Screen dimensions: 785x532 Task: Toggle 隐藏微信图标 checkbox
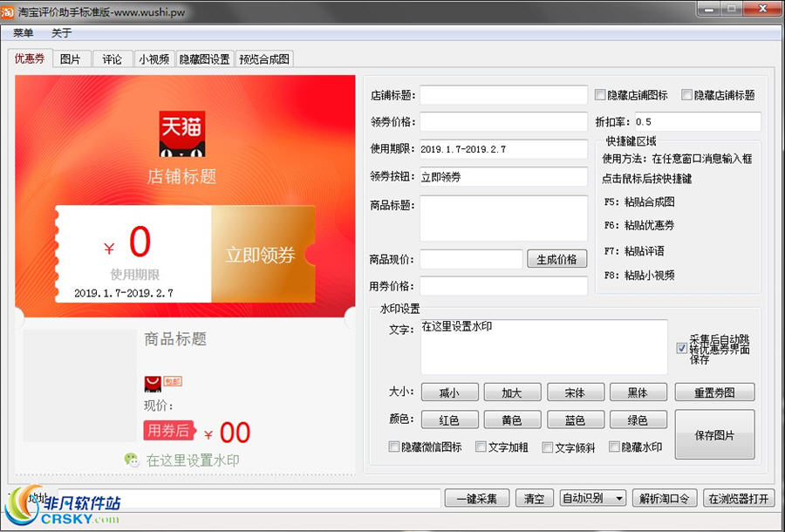coord(394,447)
